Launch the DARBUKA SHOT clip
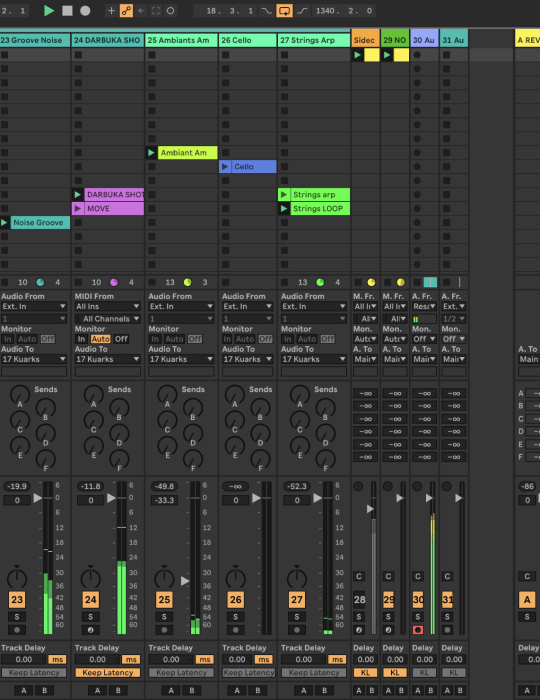The height and width of the screenshot is (700, 540). click(78, 195)
